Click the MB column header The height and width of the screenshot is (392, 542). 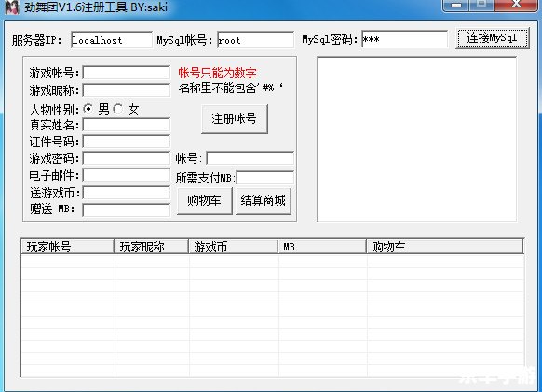[x=322, y=247]
